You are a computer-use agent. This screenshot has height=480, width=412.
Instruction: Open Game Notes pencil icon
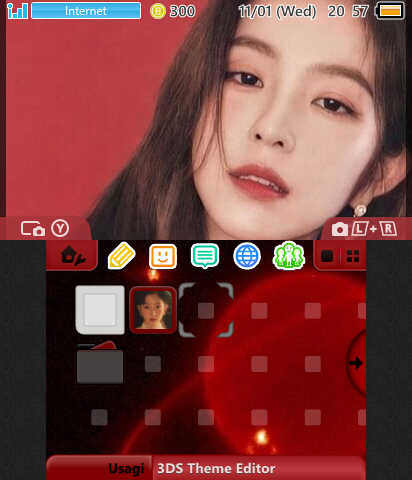coord(121,256)
